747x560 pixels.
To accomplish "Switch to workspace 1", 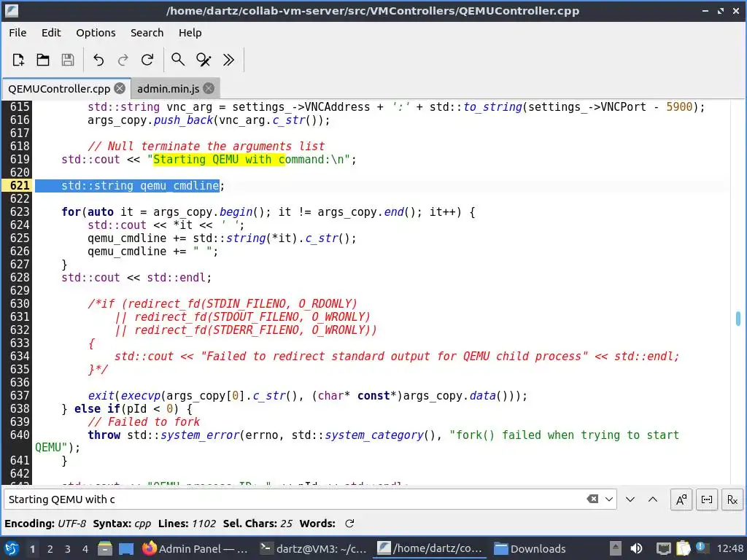I will [x=32, y=549].
